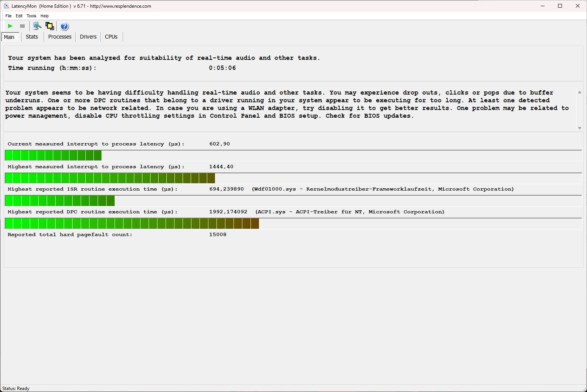Switch to the Processes tab
Screen dimensions: 587x392
coord(60,37)
